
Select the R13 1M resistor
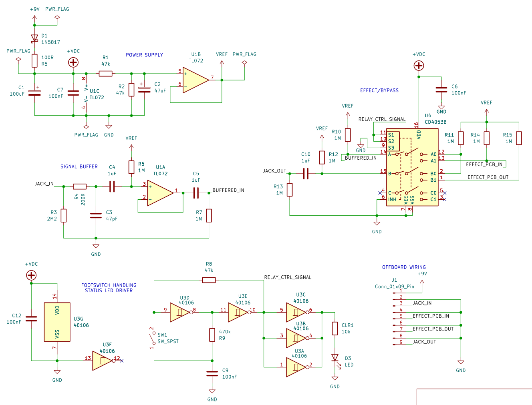coord(290,190)
